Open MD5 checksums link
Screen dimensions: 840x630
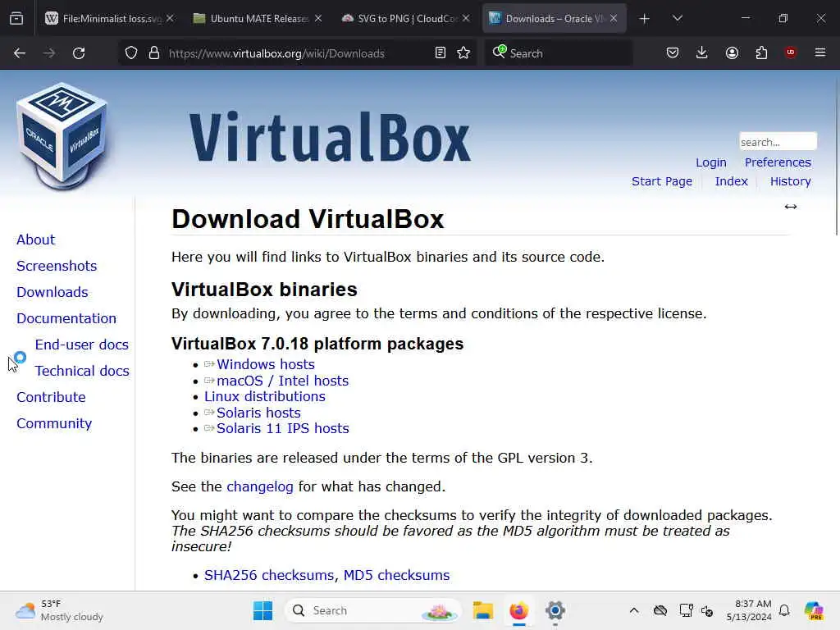396,575
